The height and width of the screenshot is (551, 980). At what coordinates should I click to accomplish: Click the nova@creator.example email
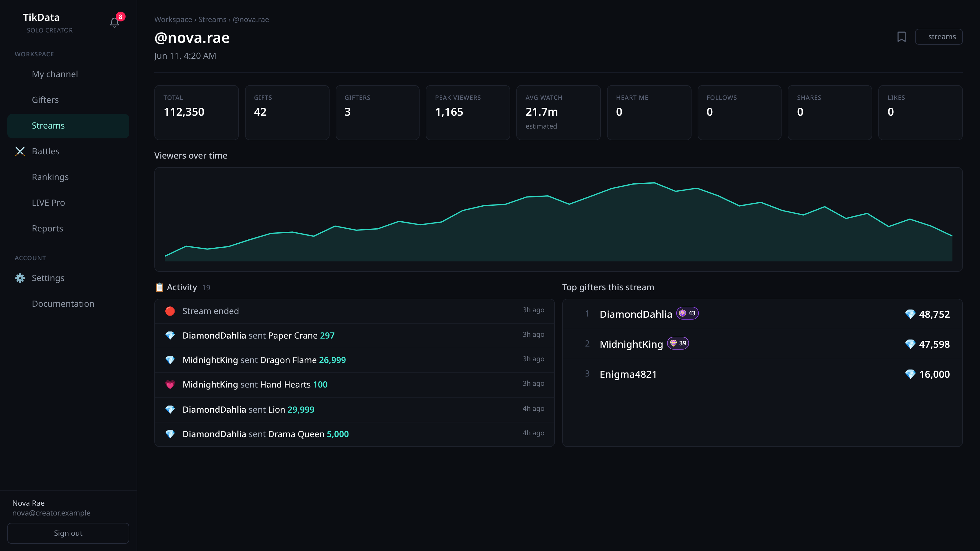tap(51, 513)
